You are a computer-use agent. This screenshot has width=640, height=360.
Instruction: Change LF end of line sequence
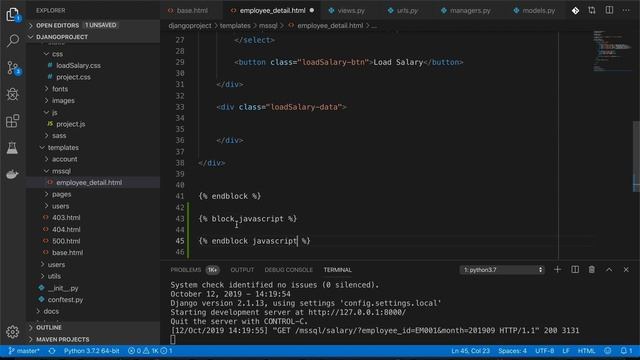566,351
